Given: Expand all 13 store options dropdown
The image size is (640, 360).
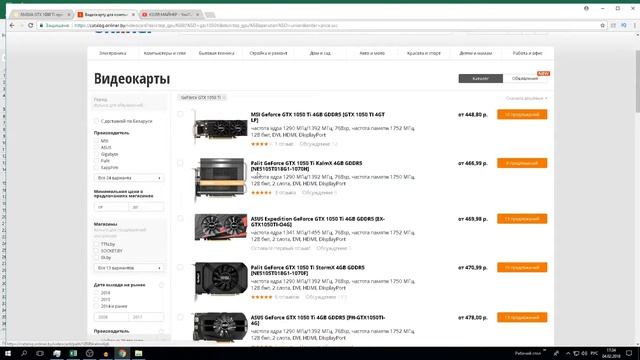Looking at the screenshot, I should click(x=129, y=268).
